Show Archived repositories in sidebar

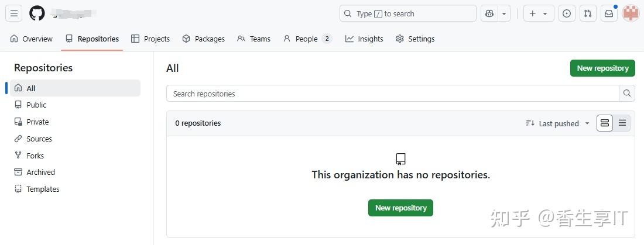[x=40, y=172]
